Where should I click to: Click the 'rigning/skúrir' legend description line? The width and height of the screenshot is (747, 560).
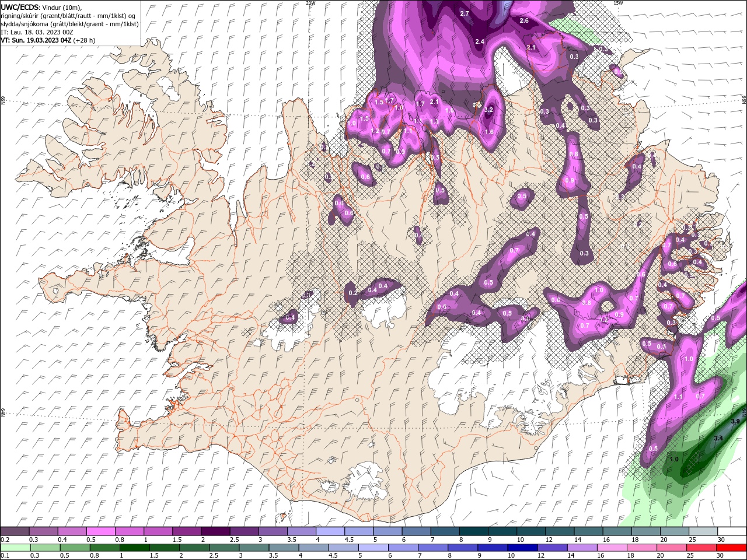pos(68,15)
